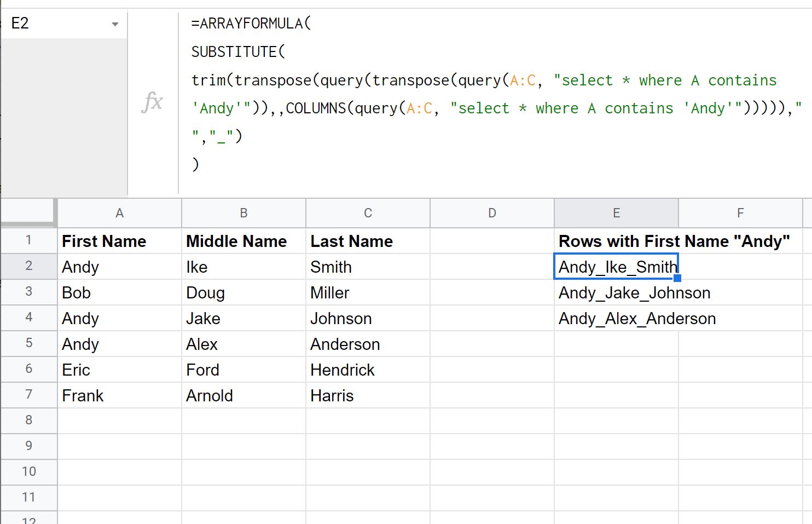
Task: Click the 'Last Name' header cell
Action: point(368,241)
